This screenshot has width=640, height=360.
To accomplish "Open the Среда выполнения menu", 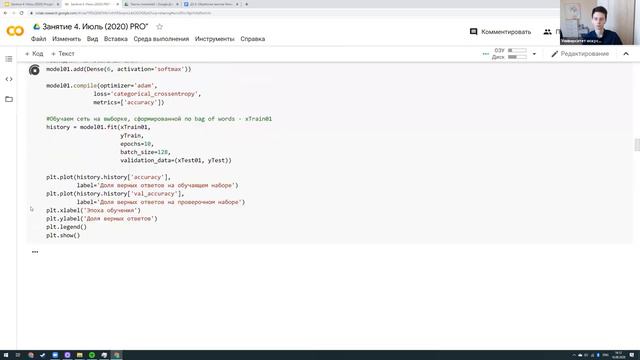I will (161, 39).
